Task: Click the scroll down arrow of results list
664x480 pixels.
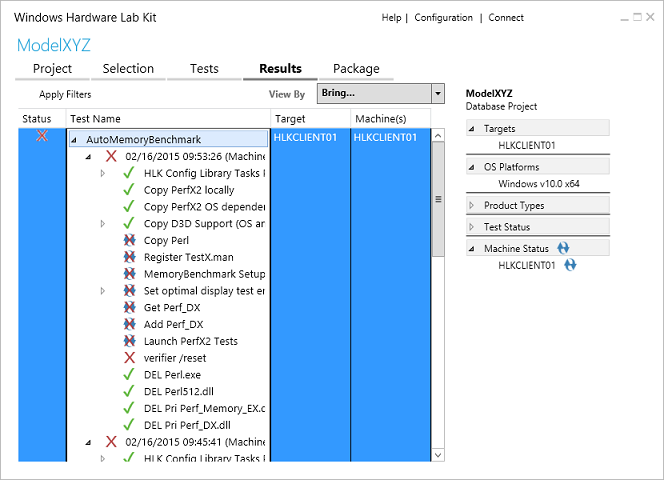Action: point(438,455)
